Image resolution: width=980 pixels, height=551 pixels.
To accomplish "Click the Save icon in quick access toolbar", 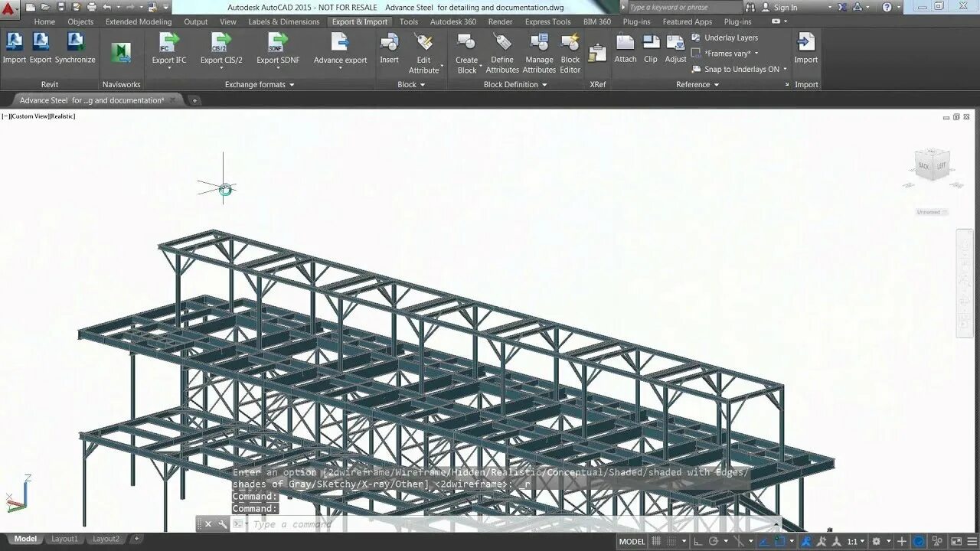I will tap(61, 7).
